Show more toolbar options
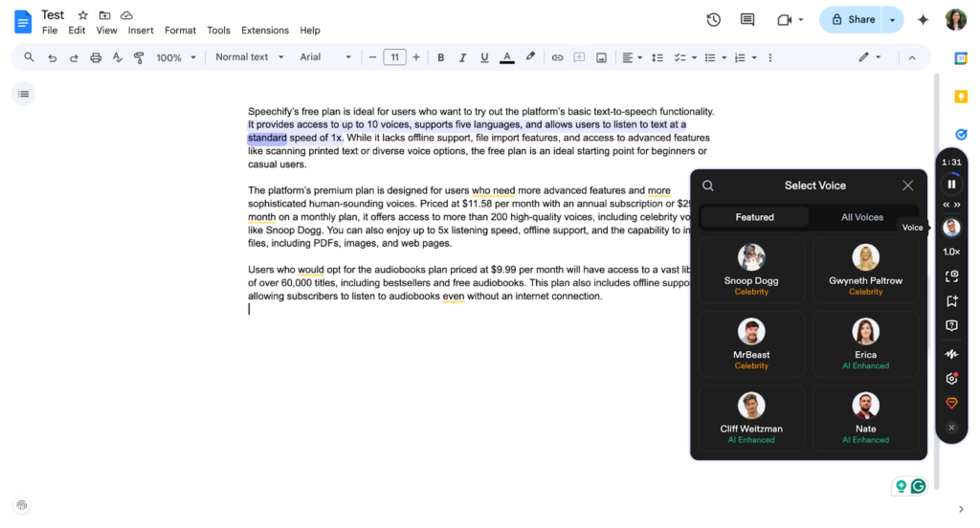Viewport: 980px width, 528px height. point(770,57)
